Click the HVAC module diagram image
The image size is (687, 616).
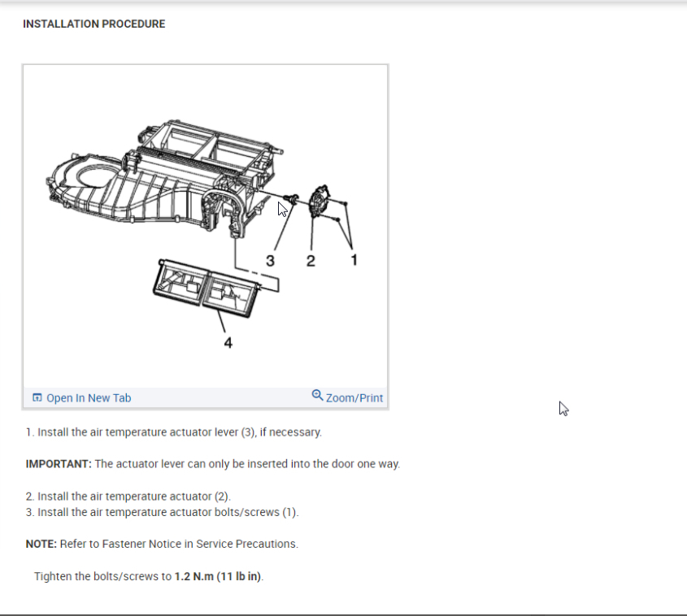[x=206, y=227]
